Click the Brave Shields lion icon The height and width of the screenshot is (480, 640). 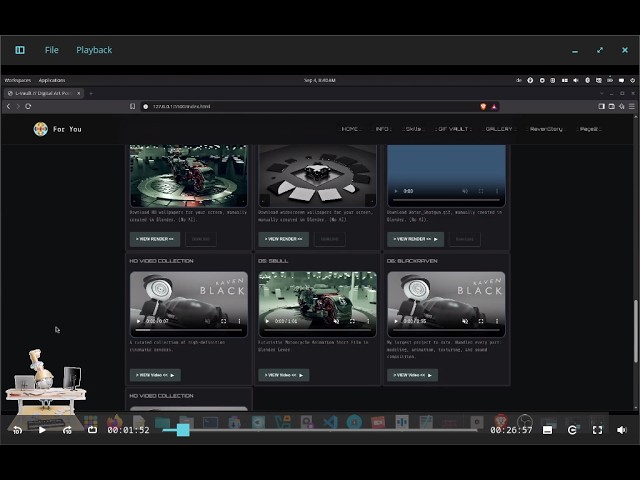click(483, 107)
